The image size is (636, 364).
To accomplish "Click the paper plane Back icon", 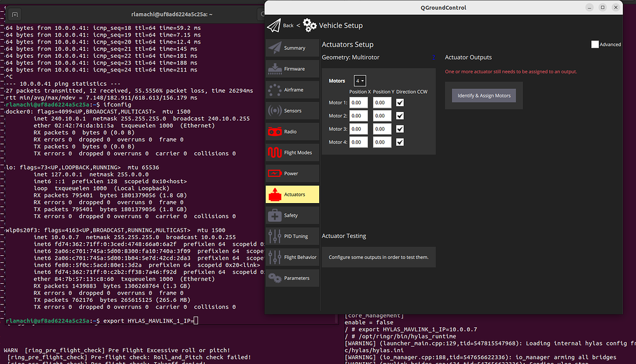I will coord(274,25).
